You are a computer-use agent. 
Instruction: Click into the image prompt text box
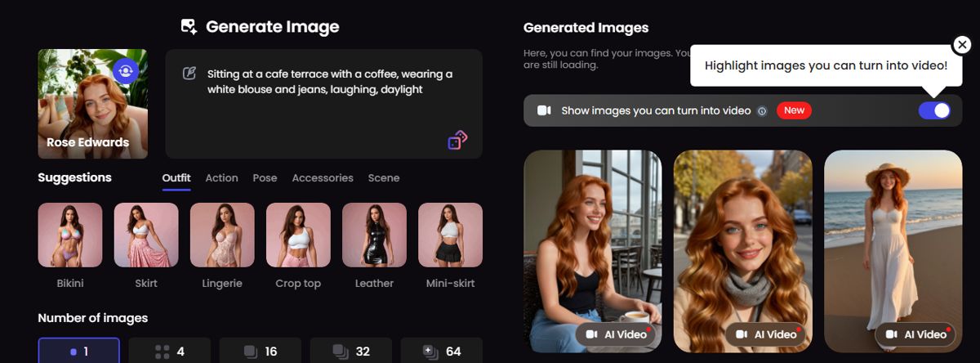pyautogui.click(x=324, y=104)
